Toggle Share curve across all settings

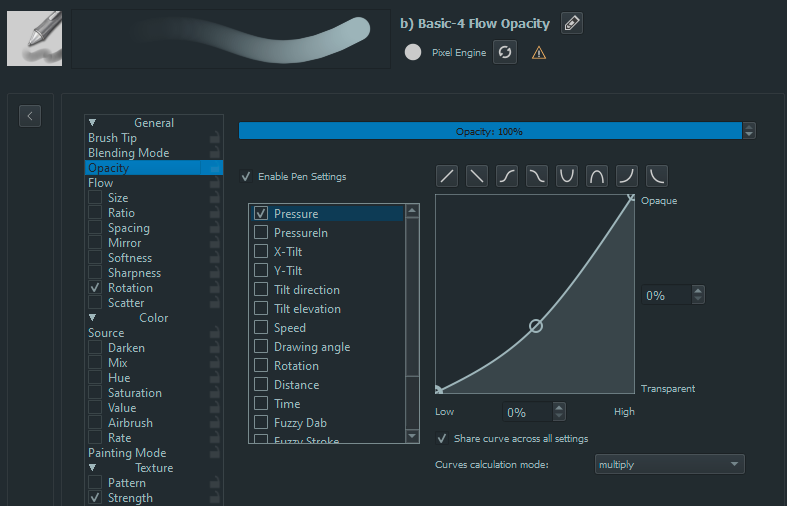click(442, 439)
